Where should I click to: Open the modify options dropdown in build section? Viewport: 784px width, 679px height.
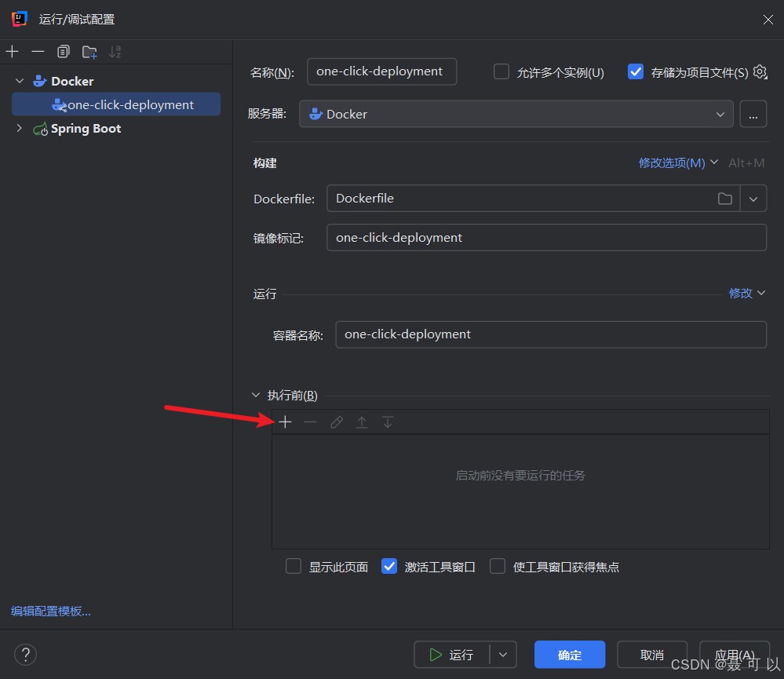[x=678, y=162]
